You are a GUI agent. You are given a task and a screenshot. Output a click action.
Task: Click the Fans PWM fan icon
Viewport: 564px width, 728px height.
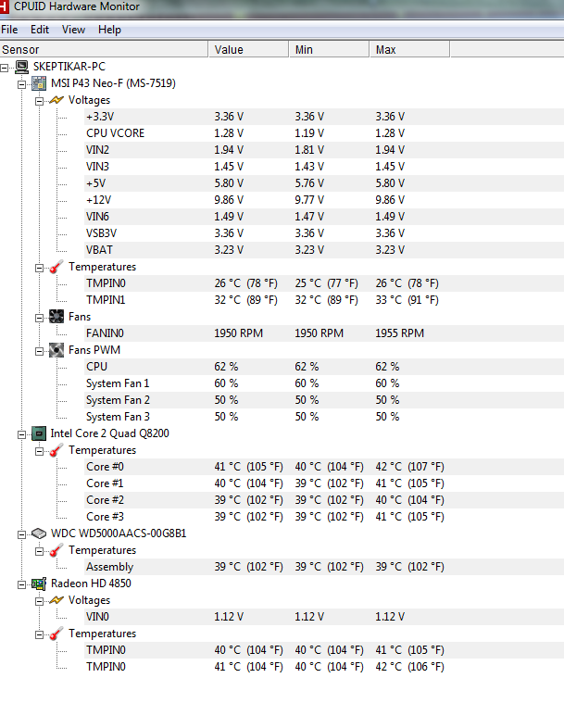(x=56, y=350)
